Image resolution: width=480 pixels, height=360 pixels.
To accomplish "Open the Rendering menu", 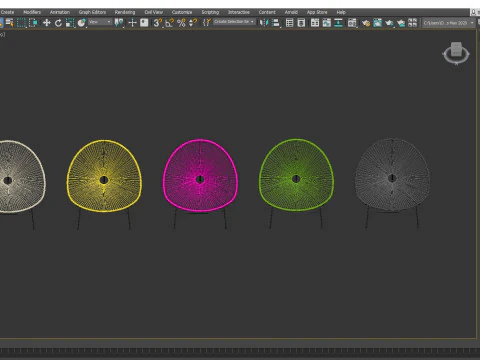I will point(125,12).
